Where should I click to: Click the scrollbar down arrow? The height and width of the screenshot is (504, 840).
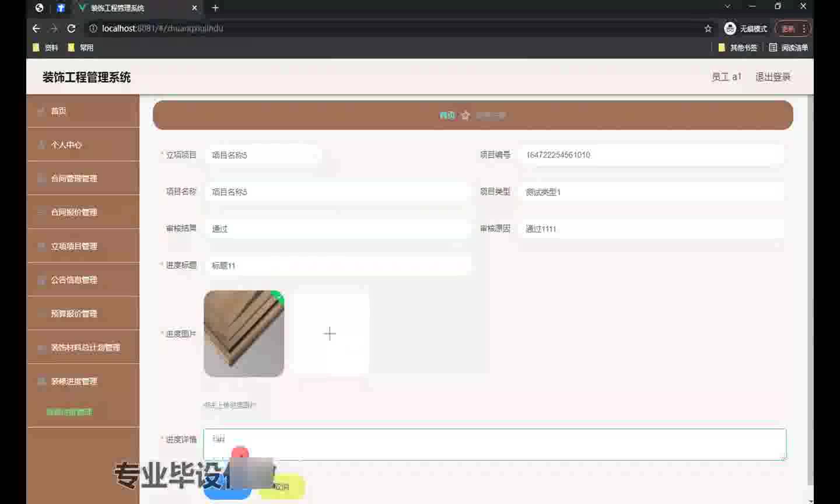click(810, 500)
